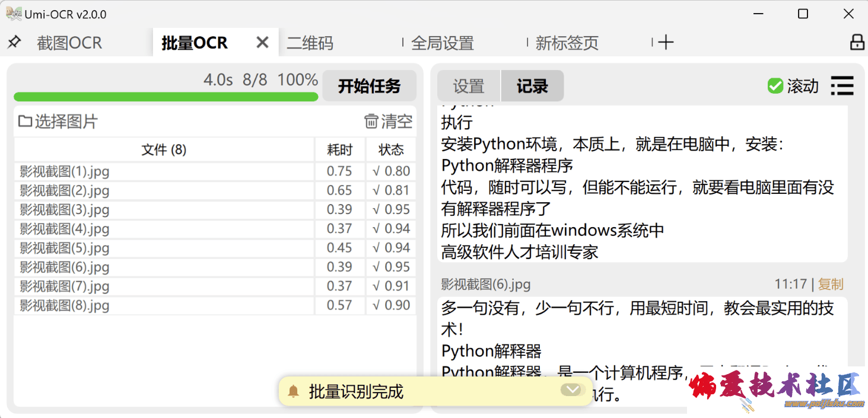The image size is (868, 418).
Task: Add a new tab with the plus icon
Action: point(666,42)
